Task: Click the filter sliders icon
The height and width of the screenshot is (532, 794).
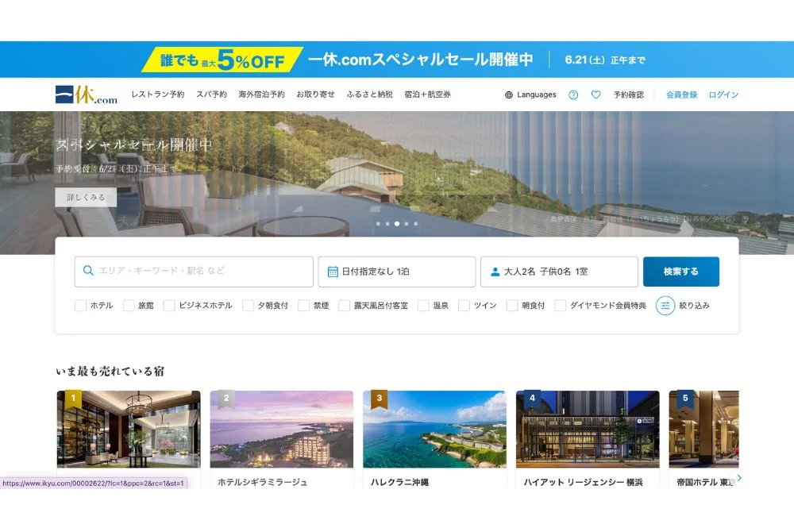Action: coord(665,306)
